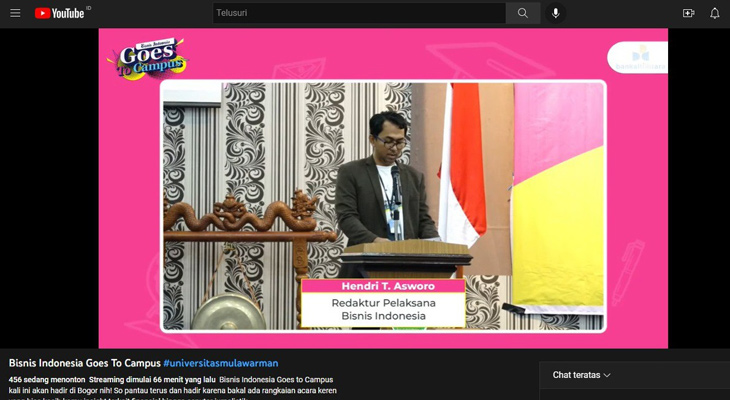Click the livestream video player
730x400 pixels.
(x=383, y=188)
